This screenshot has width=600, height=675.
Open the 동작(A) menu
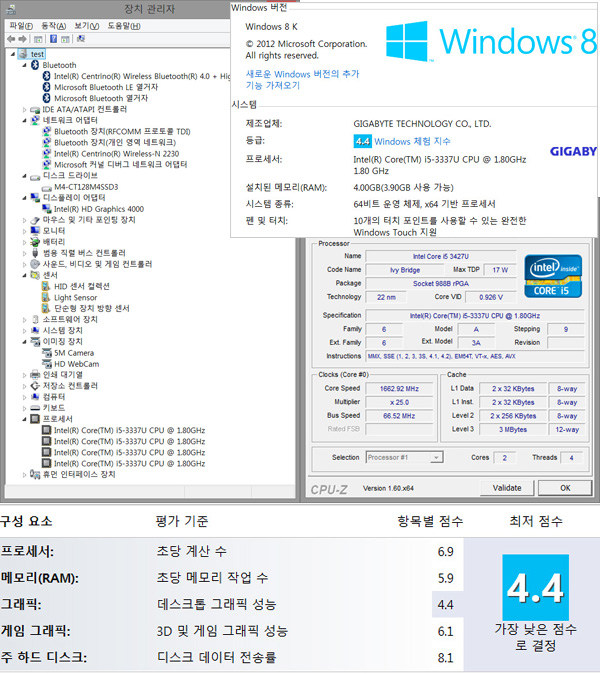click(x=53, y=26)
